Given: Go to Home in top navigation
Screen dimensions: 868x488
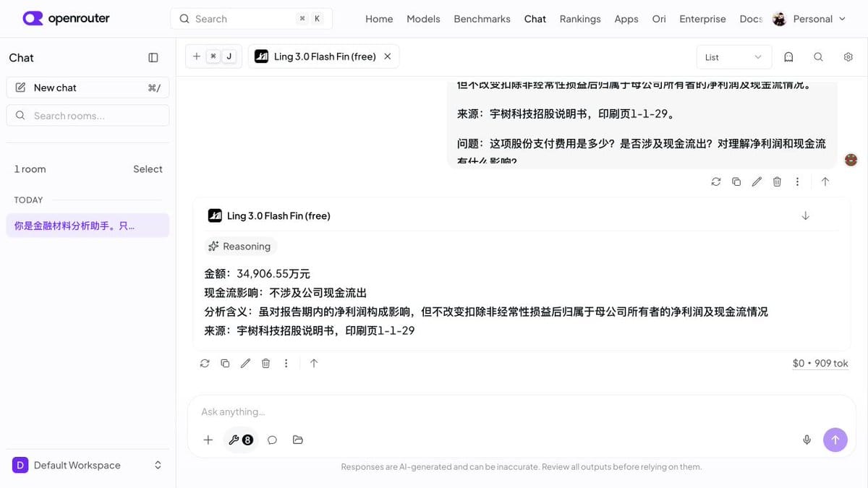Looking at the screenshot, I should (x=379, y=19).
